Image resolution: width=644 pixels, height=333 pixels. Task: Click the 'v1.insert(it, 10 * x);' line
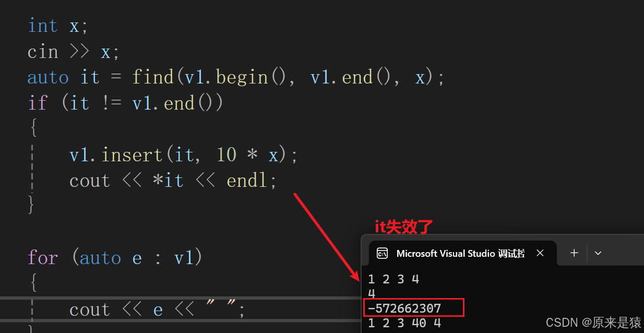point(183,154)
